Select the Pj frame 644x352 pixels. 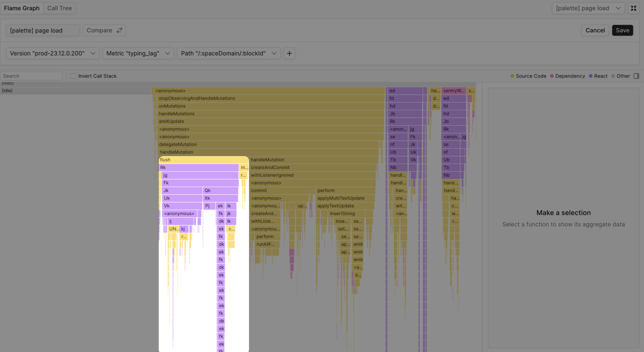209,206
